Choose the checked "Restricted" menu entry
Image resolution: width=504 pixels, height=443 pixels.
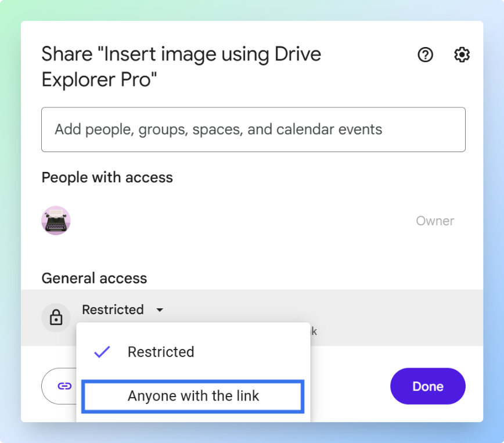[x=161, y=352]
